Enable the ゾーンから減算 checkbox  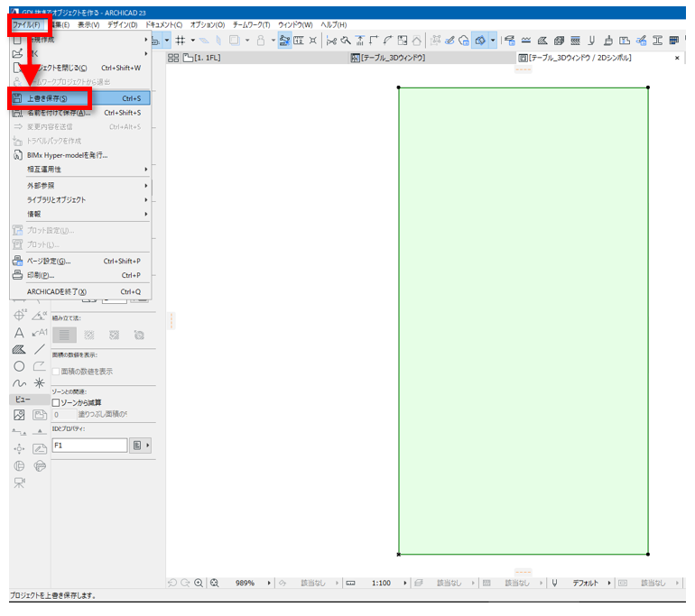(x=56, y=402)
